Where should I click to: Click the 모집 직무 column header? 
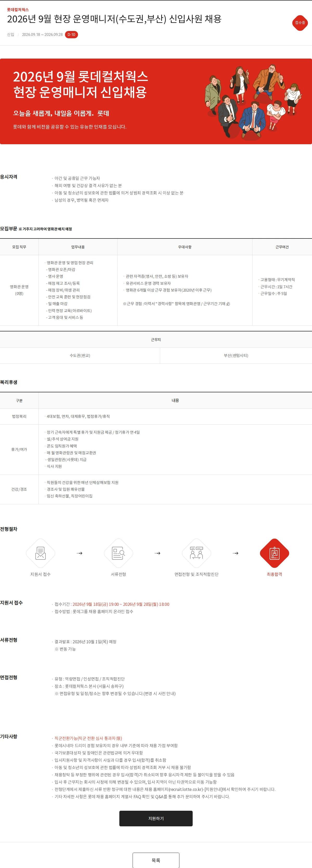coord(19,247)
